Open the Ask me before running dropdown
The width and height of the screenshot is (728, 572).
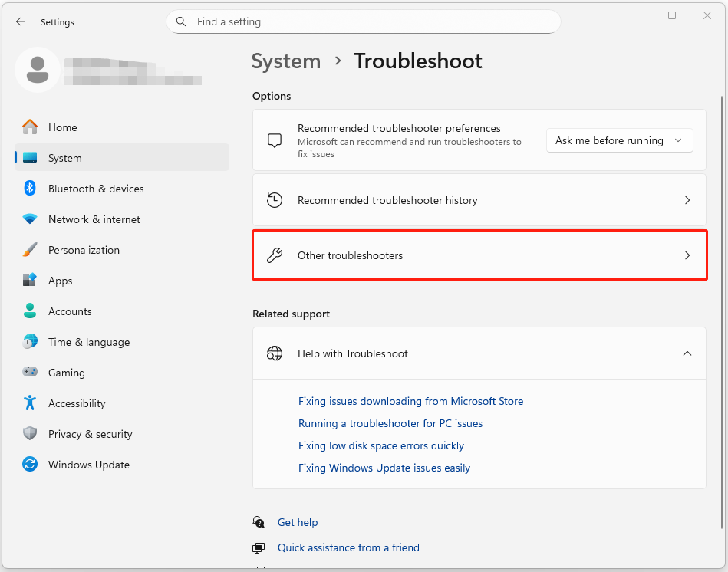pyautogui.click(x=619, y=140)
